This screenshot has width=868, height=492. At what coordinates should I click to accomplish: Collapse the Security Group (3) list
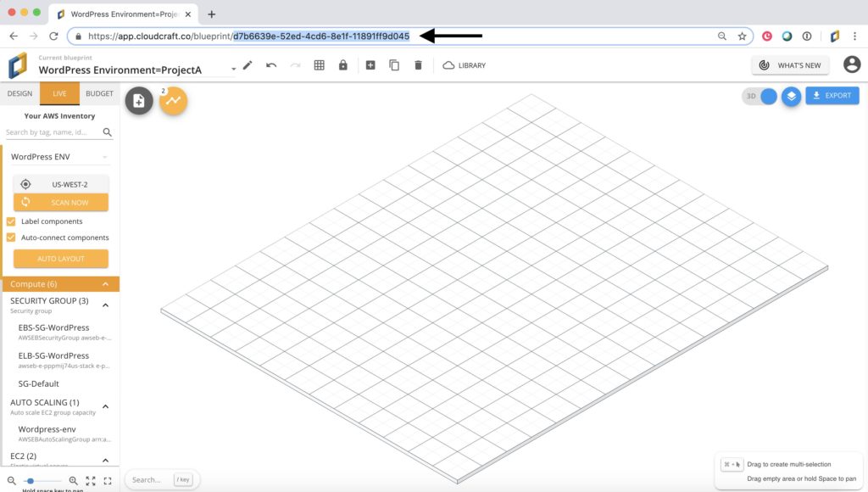(x=105, y=305)
